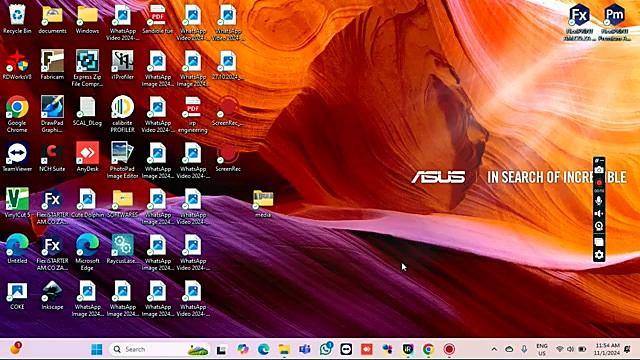Screen dimensions: 640x360
Task: Launch VinylCut 5 from desktop
Action: tap(17, 203)
